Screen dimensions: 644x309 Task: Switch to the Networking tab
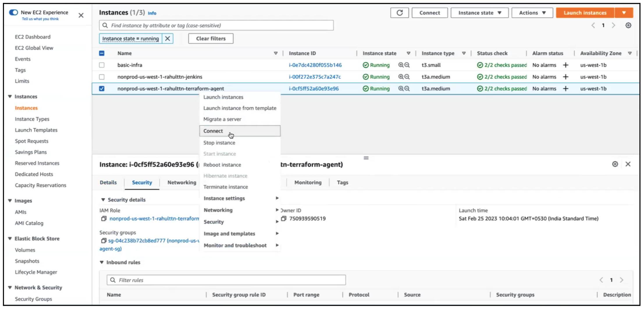point(182,182)
